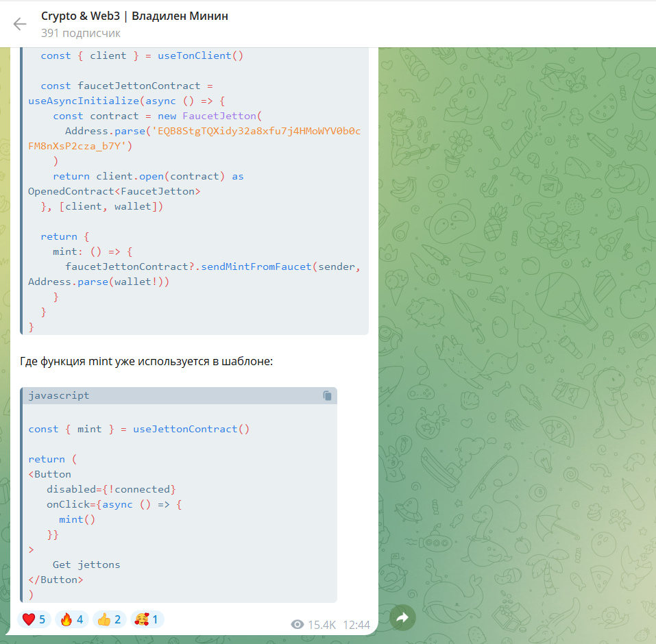
Task: Click the eye views icon
Action: tap(297, 625)
